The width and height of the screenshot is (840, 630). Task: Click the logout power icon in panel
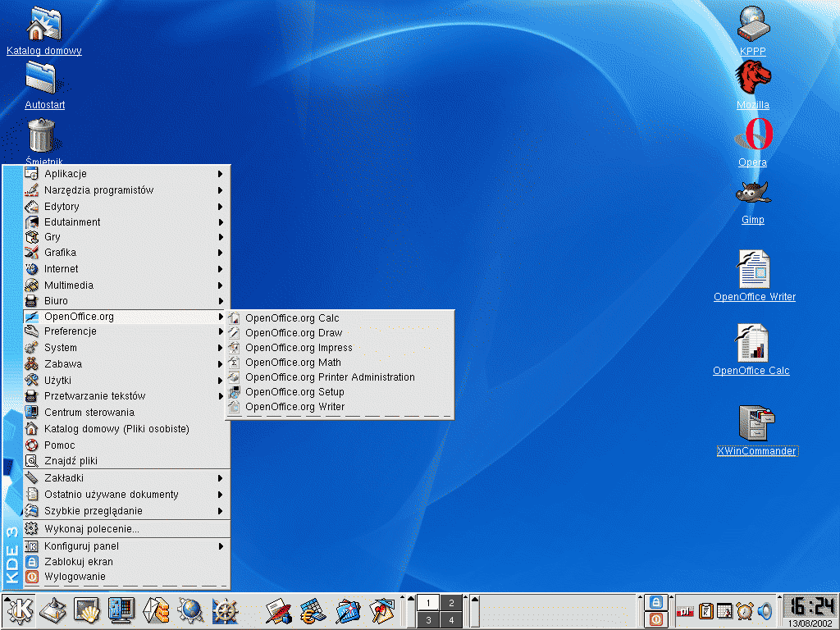656,619
